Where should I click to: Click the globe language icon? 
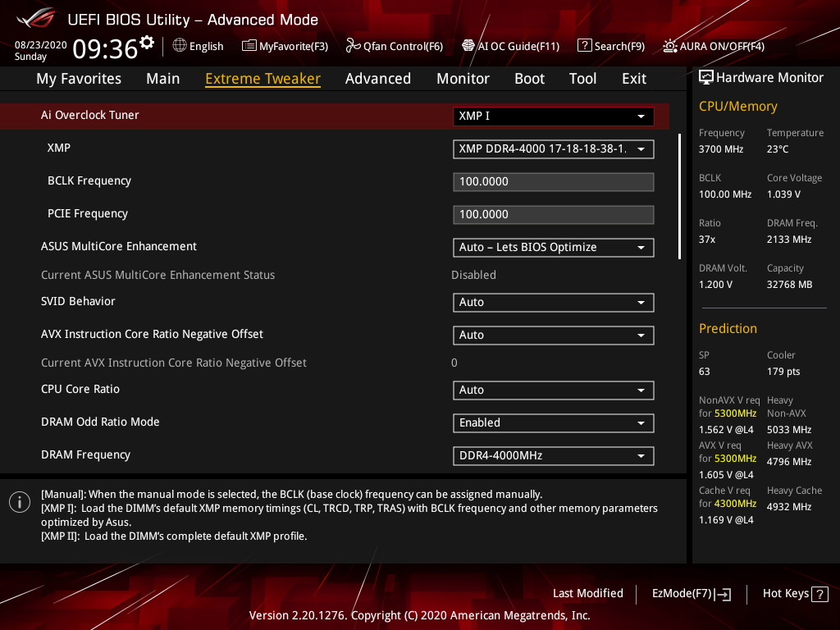click(180, 46)
